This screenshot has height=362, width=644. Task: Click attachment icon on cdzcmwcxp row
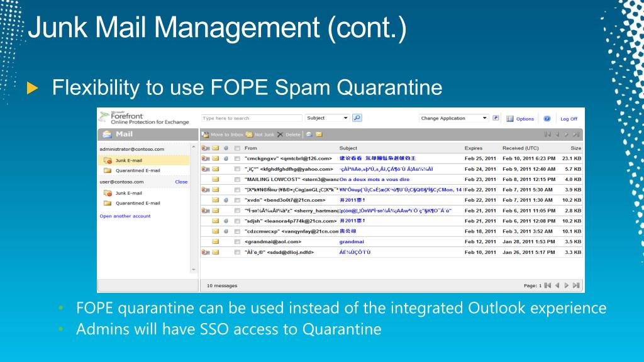pyautogui.click(x=226, y=231)
